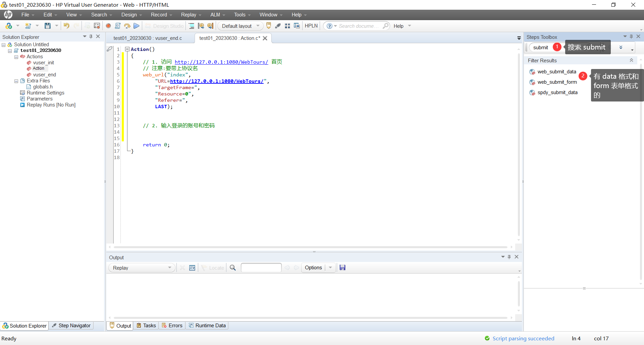
Task: Close the Output panel
Action: tap(517, 257)
